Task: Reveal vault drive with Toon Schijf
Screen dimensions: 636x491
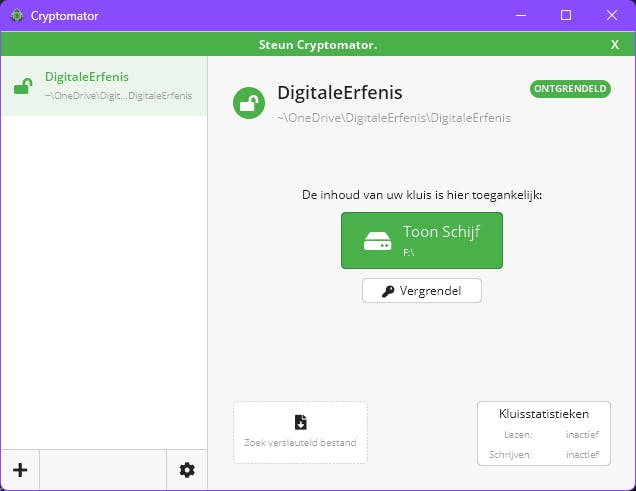Action: coord(422,240)
